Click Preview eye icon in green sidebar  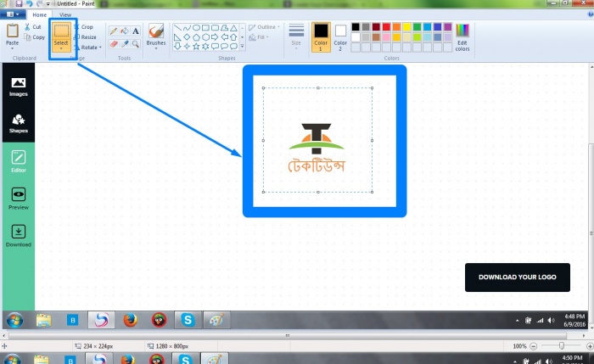(18, 194)
